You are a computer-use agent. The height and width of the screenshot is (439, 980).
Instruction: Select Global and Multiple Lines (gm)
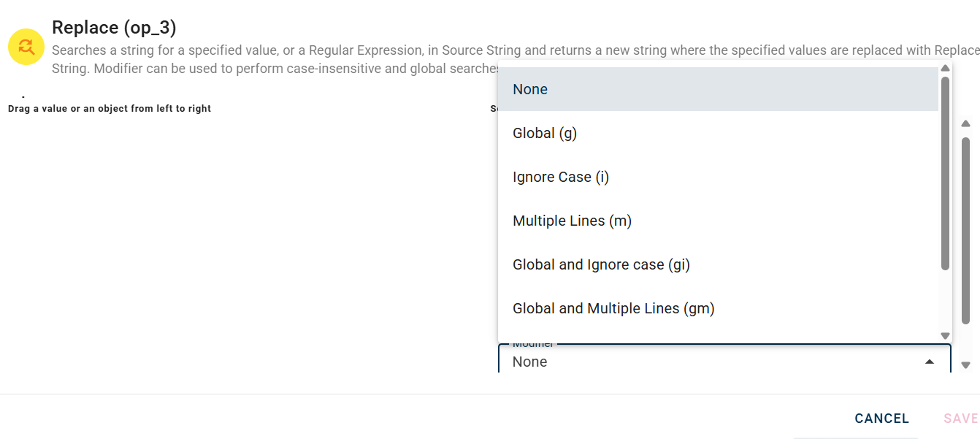tap(613, 308)
